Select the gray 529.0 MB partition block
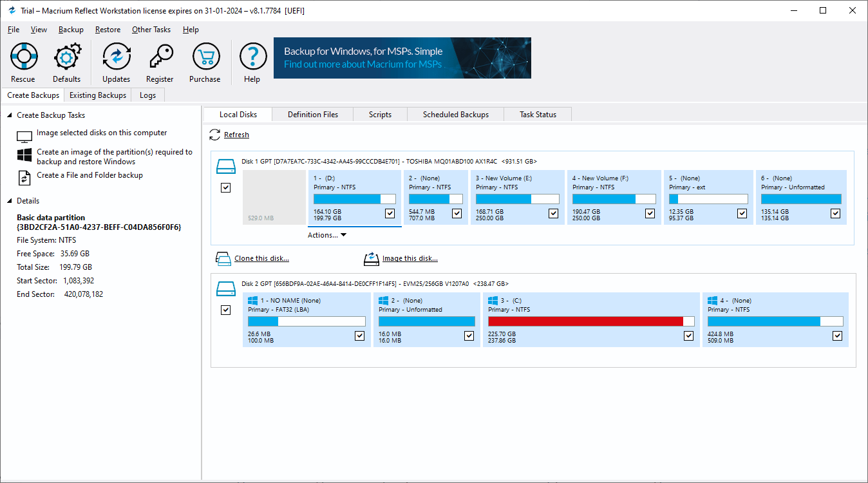868x483 pixels. coord(274,197)
